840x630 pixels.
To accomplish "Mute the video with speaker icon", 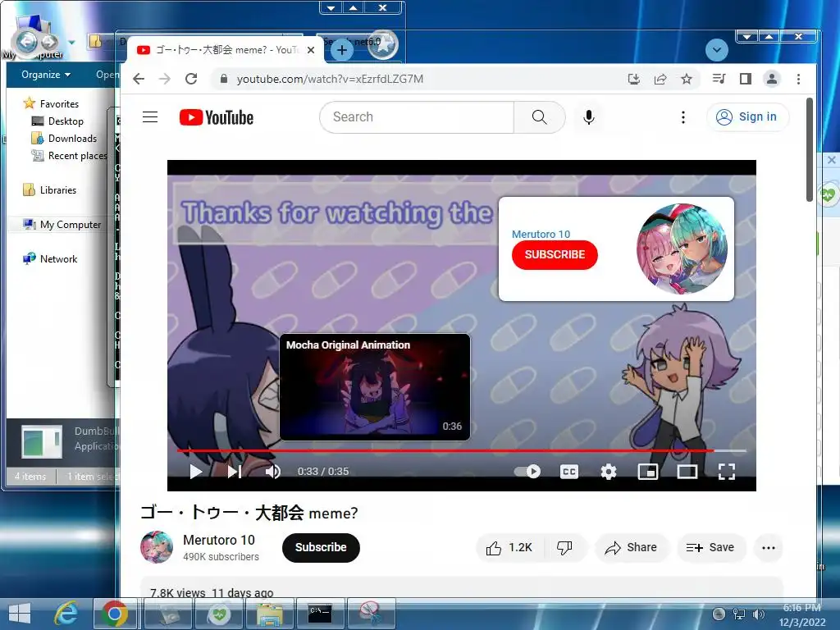I will (273, 472).
